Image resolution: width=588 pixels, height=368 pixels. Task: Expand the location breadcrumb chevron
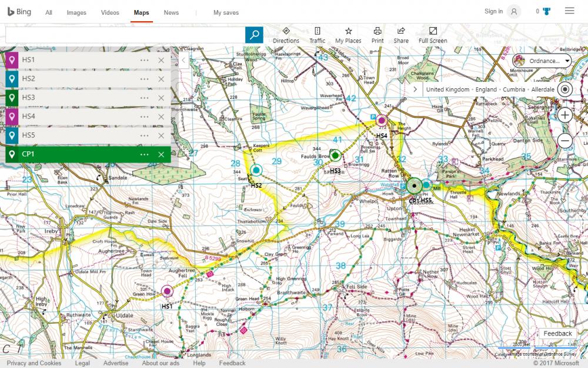click(415, 89)
